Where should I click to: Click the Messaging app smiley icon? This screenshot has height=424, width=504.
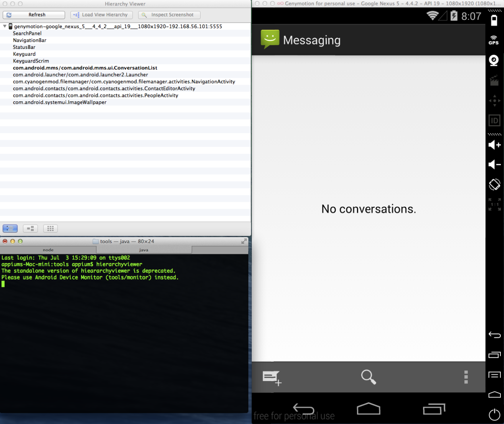[x=270, y=39]
